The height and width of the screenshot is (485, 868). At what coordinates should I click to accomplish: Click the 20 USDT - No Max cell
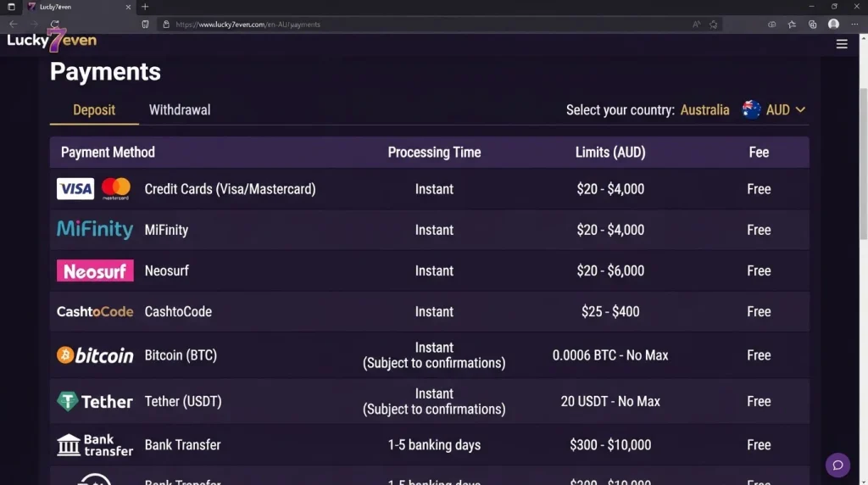tap(610, 401)
